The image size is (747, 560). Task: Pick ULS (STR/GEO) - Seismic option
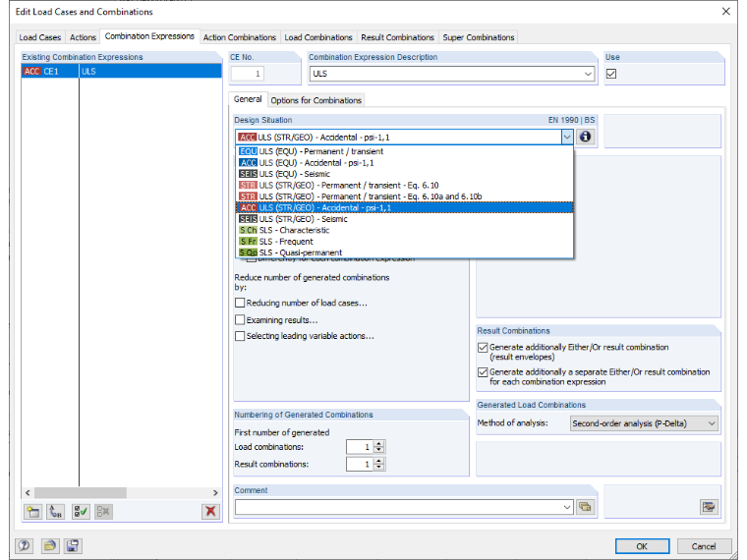405,219
